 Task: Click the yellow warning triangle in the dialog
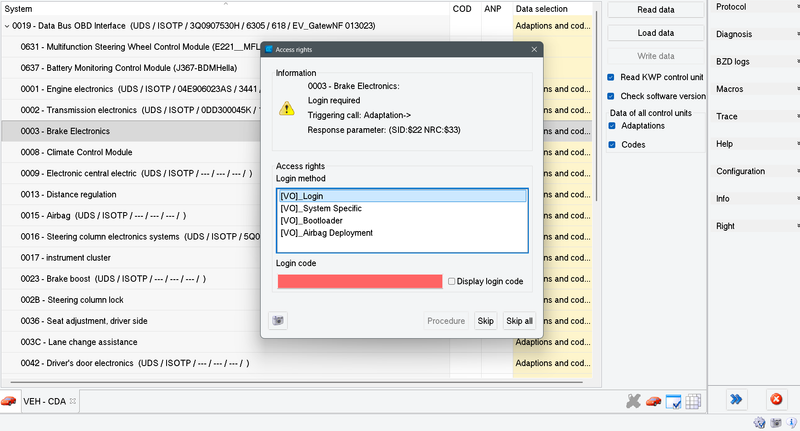pyautogui.click(x=287, y=108)
